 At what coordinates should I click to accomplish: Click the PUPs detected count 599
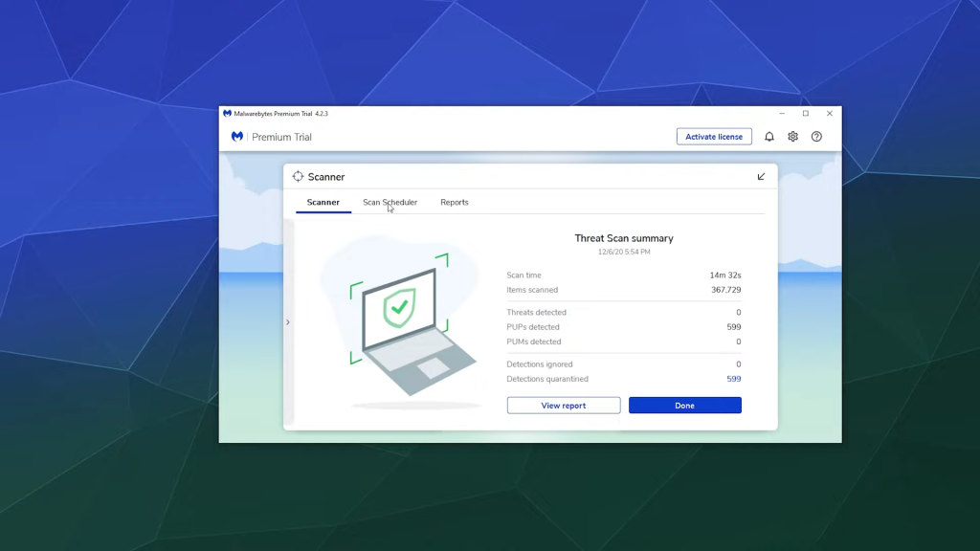tap(734, 327)
